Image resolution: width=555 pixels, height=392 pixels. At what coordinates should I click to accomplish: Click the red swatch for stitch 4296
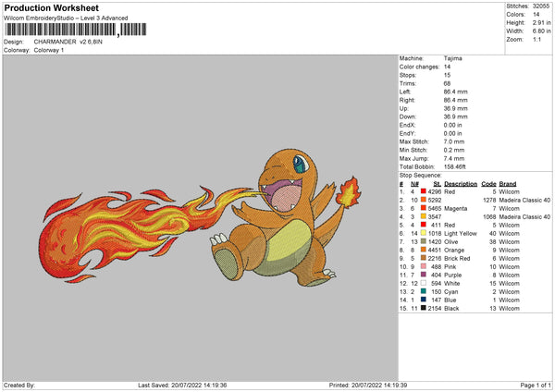[x=424, y=191]
